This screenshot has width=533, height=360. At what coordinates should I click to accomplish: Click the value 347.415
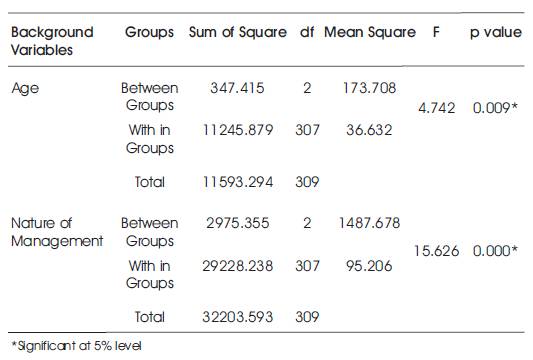click(237, 88)
